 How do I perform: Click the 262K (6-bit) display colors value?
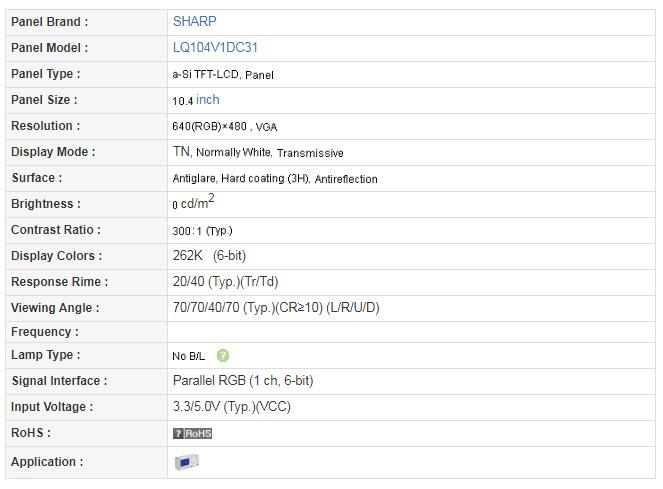click(209, 255)
